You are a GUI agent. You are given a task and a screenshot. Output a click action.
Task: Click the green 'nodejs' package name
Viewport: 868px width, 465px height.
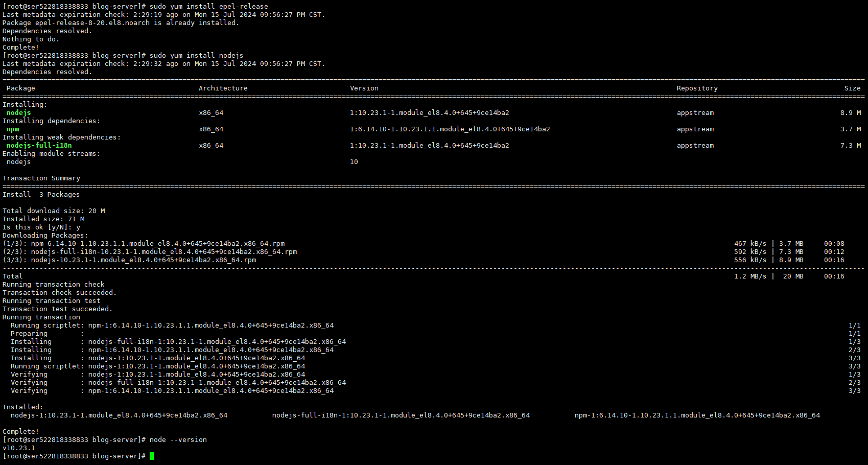point(19,113)
